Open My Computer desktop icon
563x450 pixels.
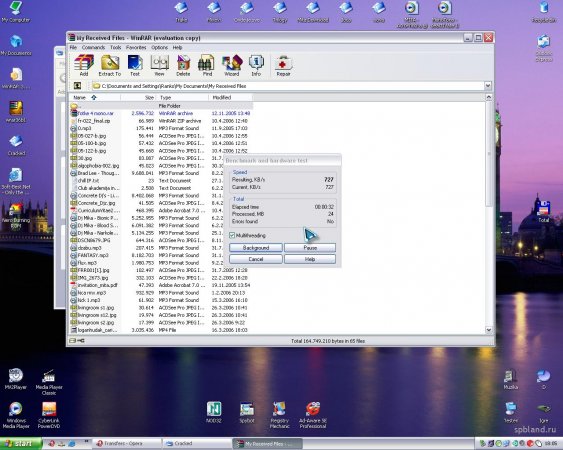16,12
